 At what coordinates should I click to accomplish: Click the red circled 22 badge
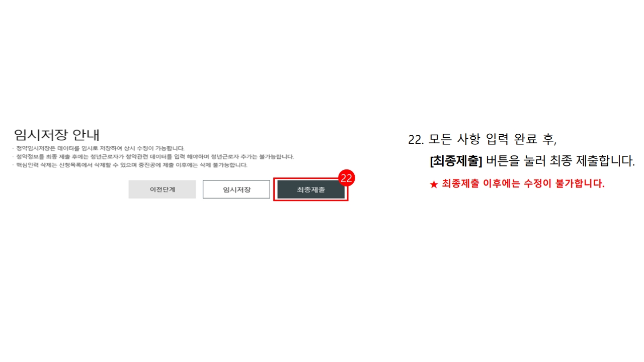(346, 178)
